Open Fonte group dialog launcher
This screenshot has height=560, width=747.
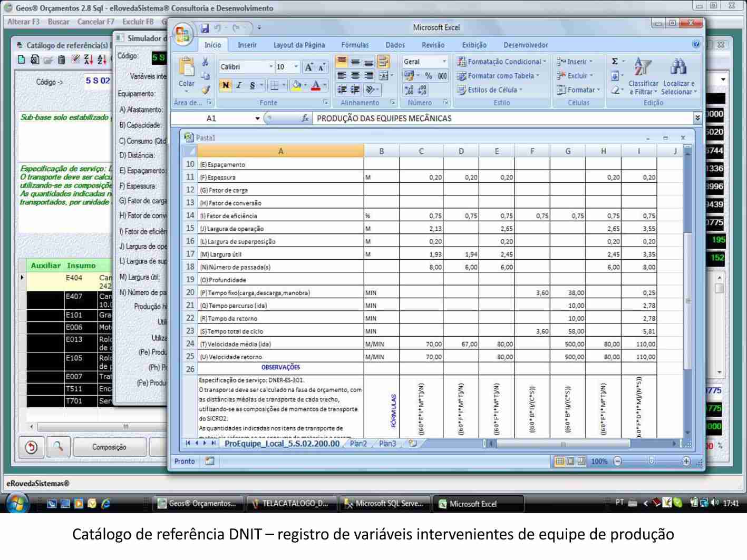[325, 103]
